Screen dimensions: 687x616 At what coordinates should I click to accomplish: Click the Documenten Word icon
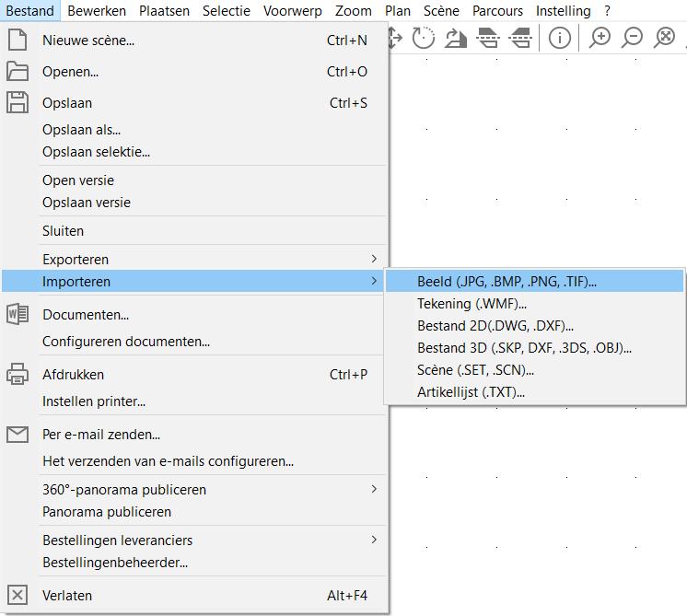(x=17, y=315)
